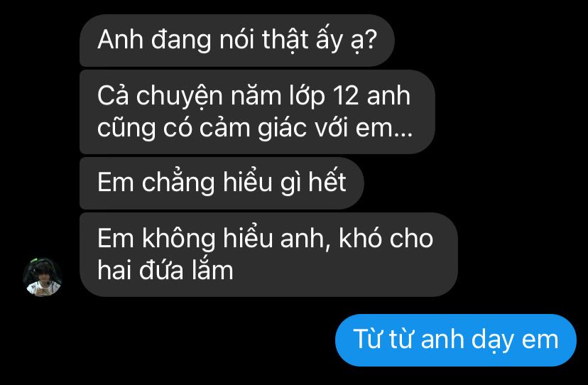Screen dimensions: 588x385
Task: Click 'hai đứa lắm' text line
Action: click(x=165, y=270)
